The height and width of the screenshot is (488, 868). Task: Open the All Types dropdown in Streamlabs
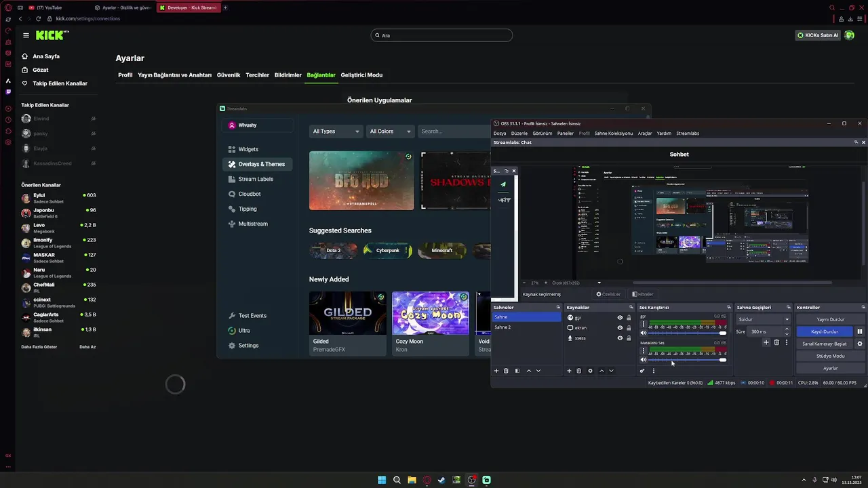(336, 131)
